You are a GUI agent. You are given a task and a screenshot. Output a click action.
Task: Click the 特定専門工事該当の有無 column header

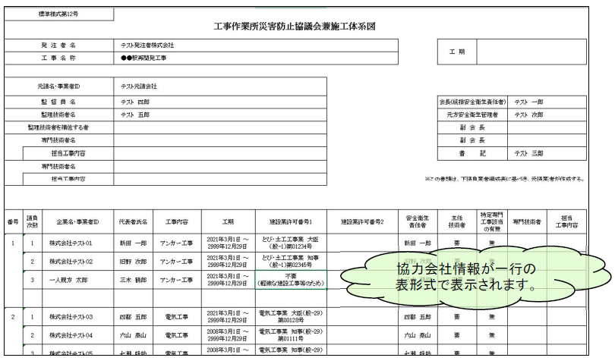(x=492, y=221)
